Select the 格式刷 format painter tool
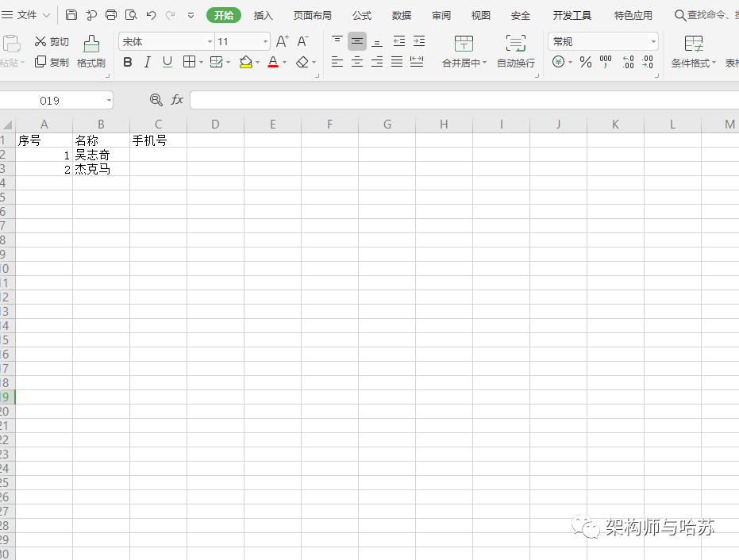The width and height of the screenshot is (739, 560). [x=90, y=51]
